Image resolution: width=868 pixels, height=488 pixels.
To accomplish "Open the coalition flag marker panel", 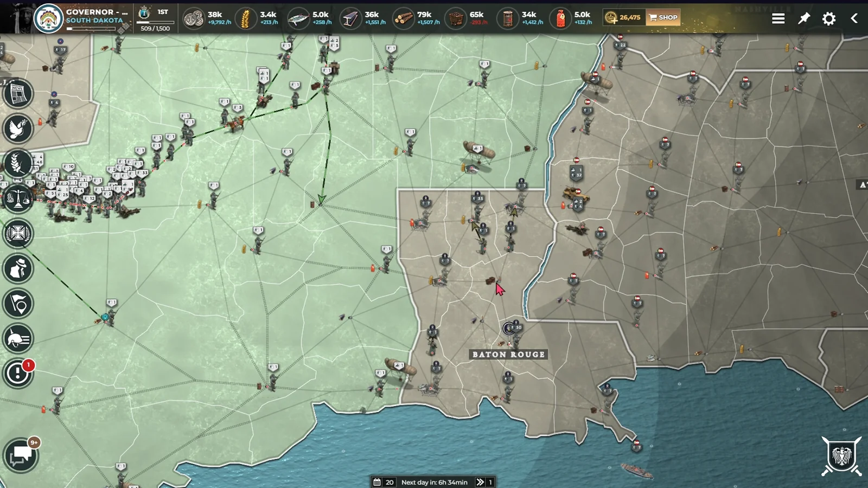I will [x=18, y=304].
